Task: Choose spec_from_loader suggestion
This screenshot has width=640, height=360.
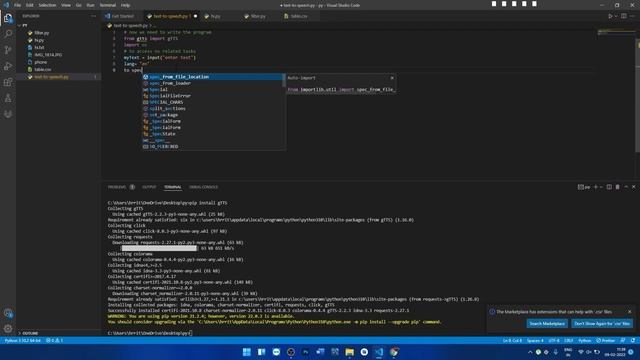Action: click(x=212, y=83)
